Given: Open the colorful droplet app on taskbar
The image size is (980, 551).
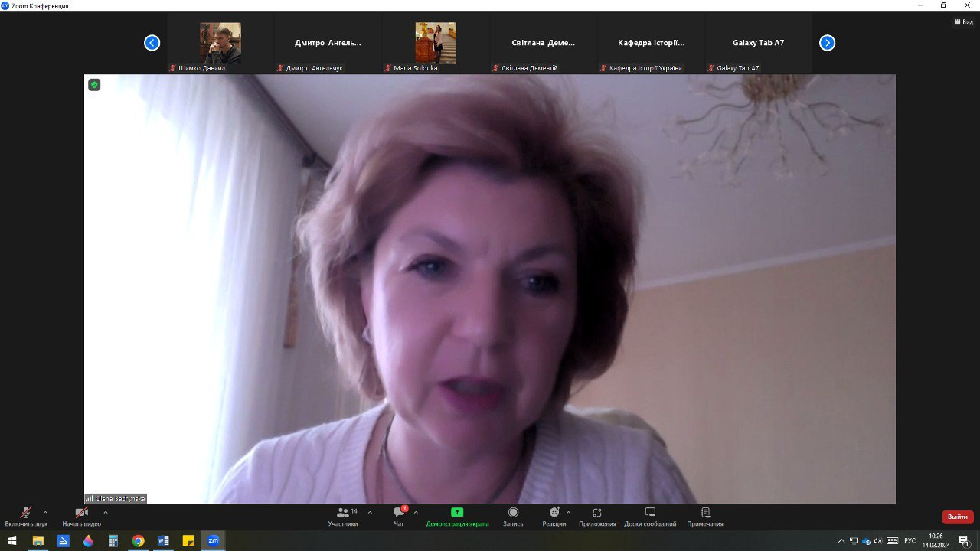Looking at the screenshot, I should click(88, 541).
